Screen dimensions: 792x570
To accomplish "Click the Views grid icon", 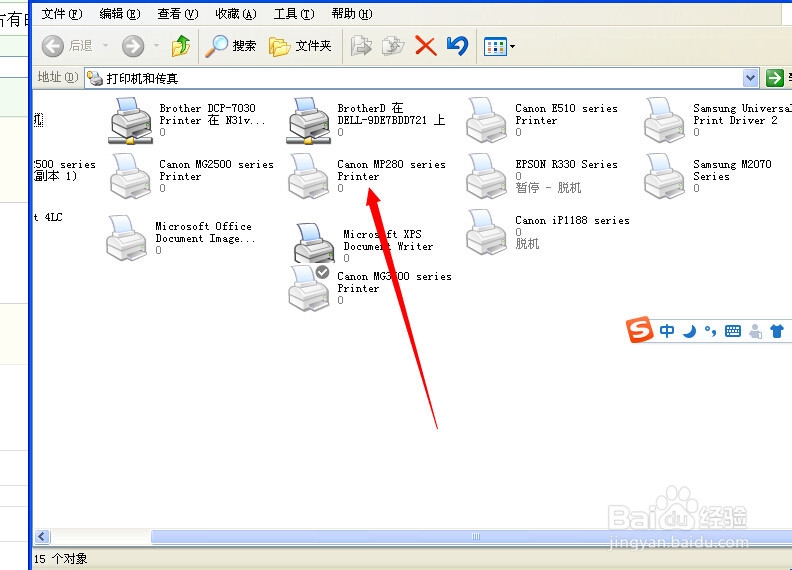I will (x=495, y=46).
